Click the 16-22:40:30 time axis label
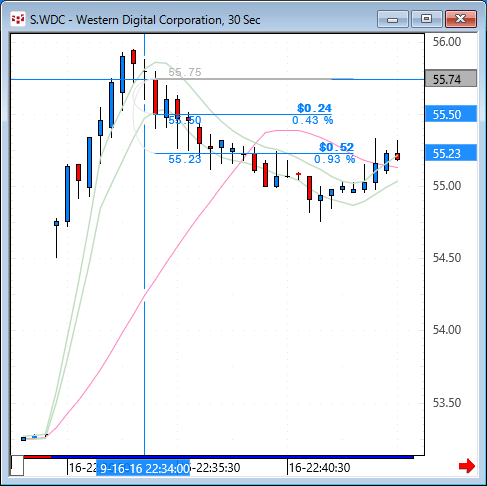The height and width of the screenshot is (486, 487). coord(319,468)
